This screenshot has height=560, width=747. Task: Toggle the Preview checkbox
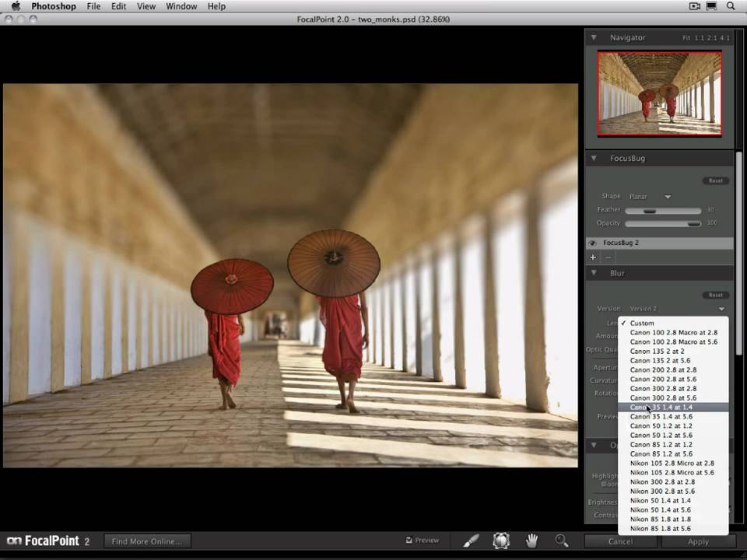tap(409, 540)
